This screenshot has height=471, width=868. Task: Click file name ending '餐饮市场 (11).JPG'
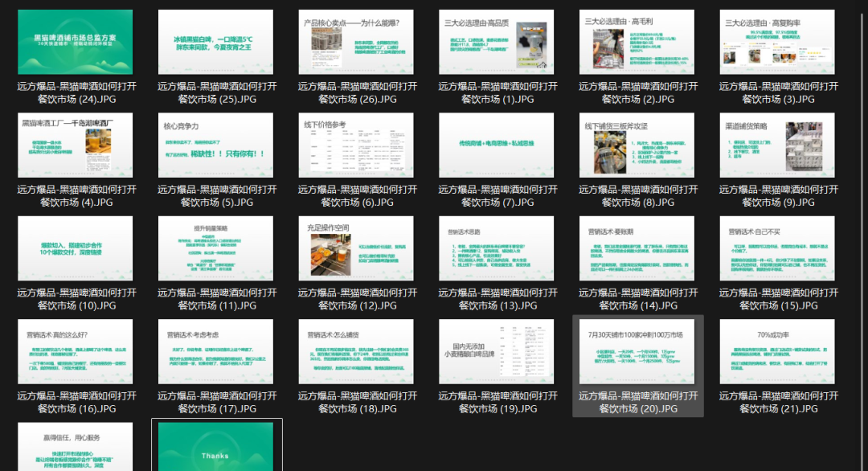click(x=217, y=300)
